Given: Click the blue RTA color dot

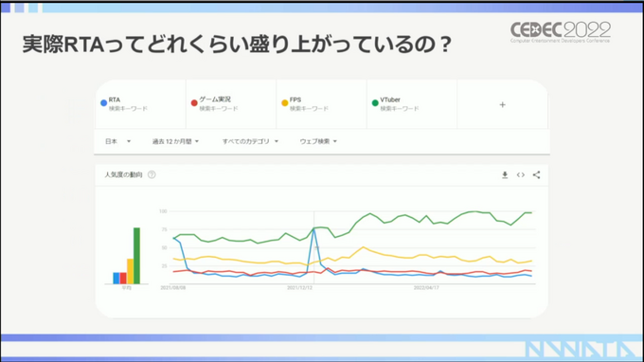Looking at the screenshot, I should point(104,102).
